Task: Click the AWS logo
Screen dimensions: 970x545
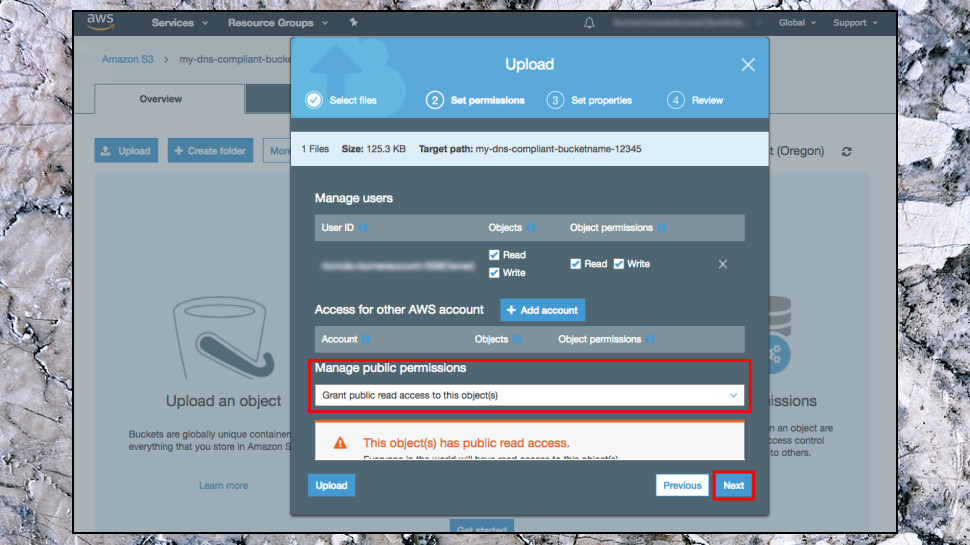Action: point(100,22)
